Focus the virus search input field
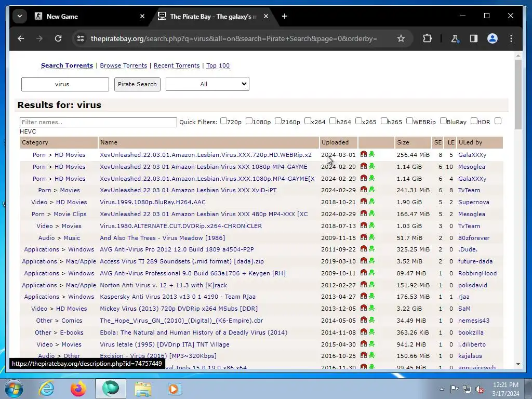The image size is (532, 399). (65, 84)
